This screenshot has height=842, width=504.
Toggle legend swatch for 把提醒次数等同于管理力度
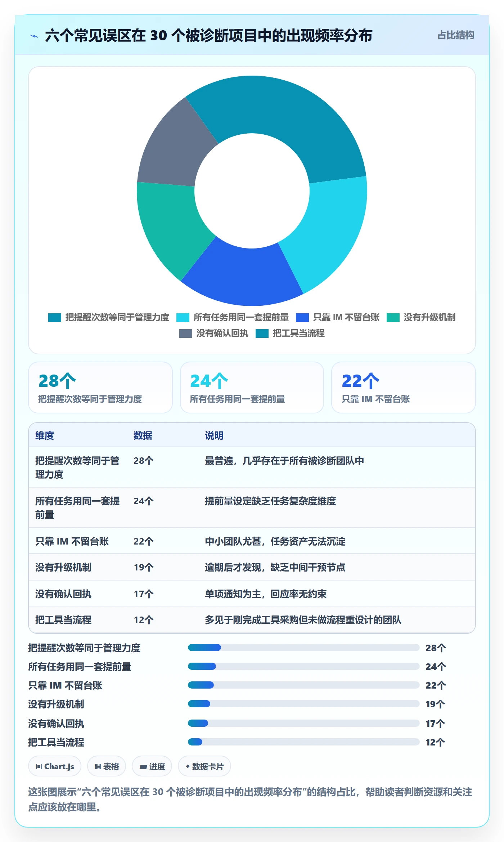tap(55, 318)
